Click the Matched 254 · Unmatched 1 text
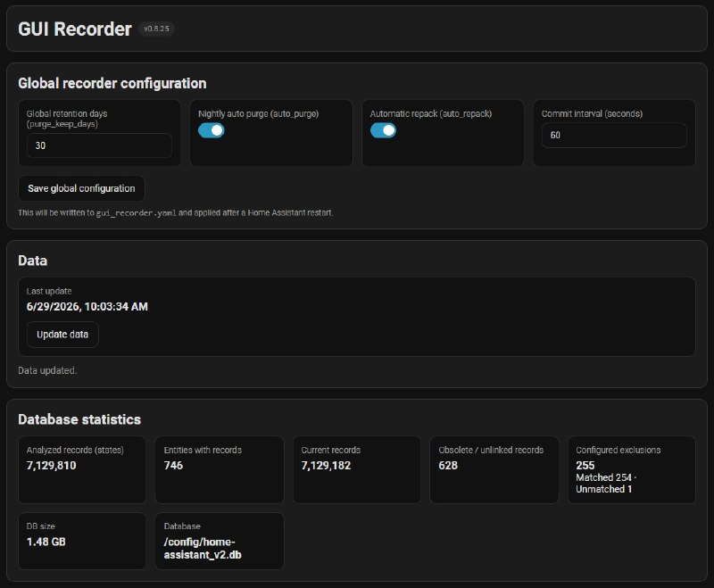Image resolution: width=714 pixels, height=588 pixels. click(x=606, y=484)
